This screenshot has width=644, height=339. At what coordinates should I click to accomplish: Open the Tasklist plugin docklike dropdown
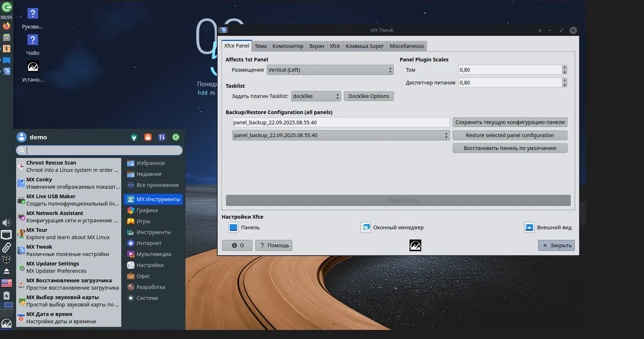pos(316,96)
